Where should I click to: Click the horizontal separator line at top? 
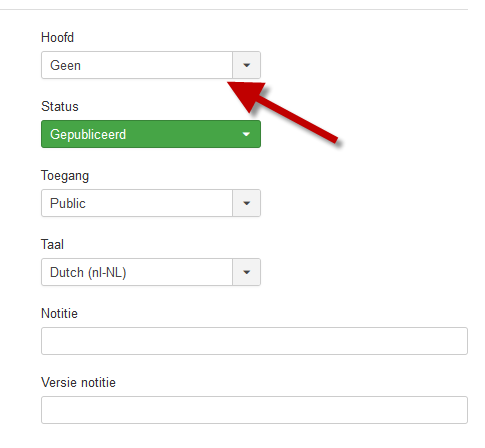[x=234, y=9]
